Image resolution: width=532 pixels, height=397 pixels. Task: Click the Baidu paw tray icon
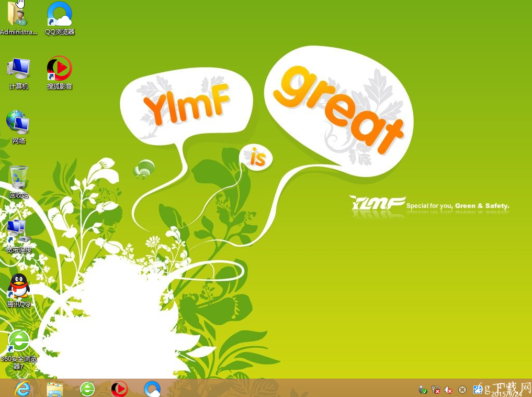point(478,389)
